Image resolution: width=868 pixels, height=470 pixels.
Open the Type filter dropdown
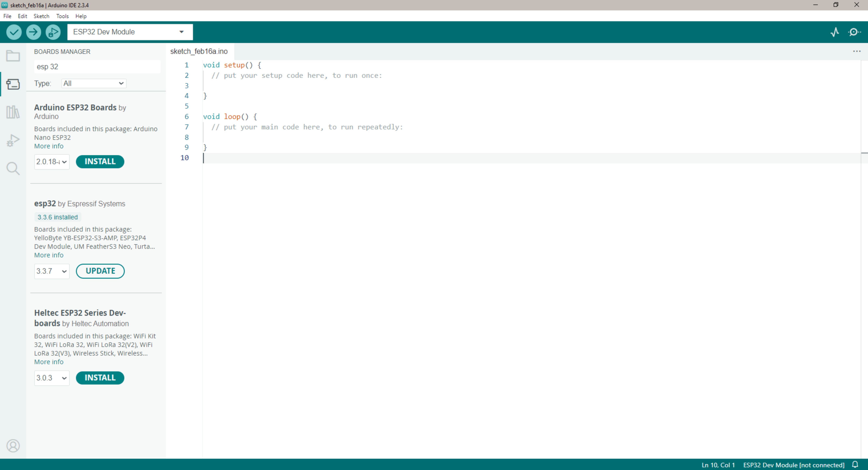[94, 83]
